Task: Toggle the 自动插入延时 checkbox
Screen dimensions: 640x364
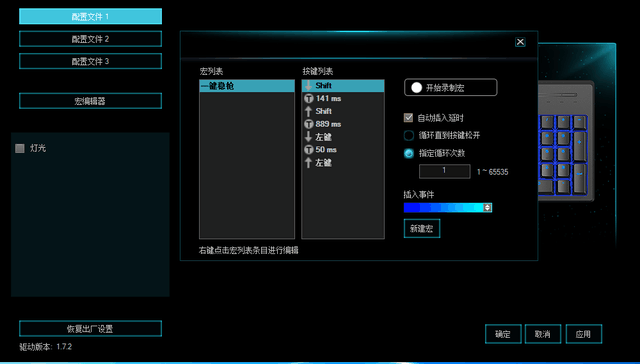Action: click(408, 118)
